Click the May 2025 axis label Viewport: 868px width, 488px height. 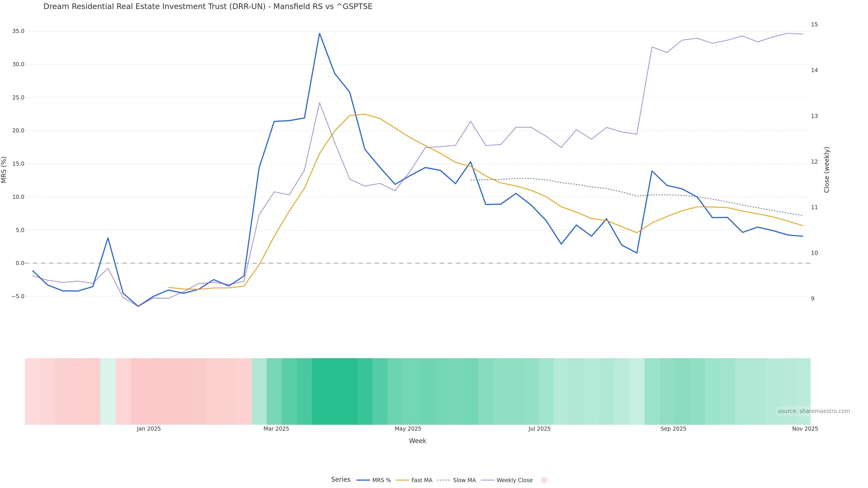coord(408,429)
